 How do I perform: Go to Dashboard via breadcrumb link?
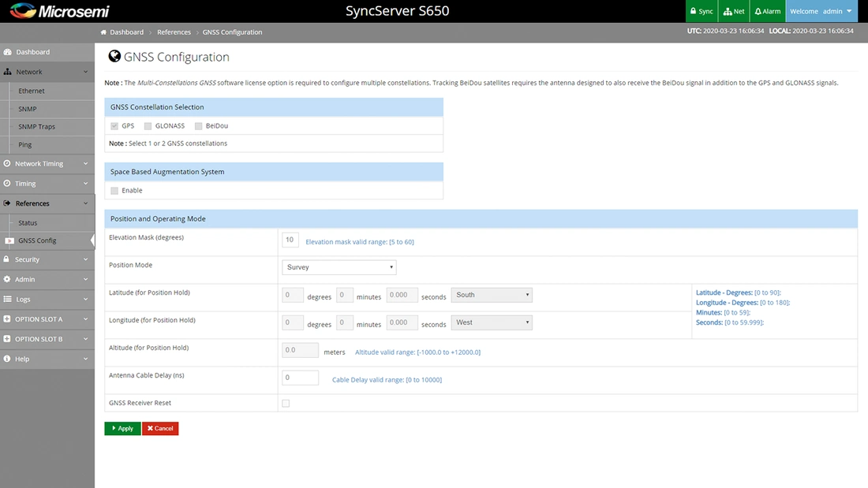pyautogui.click(x=127, y=32)
